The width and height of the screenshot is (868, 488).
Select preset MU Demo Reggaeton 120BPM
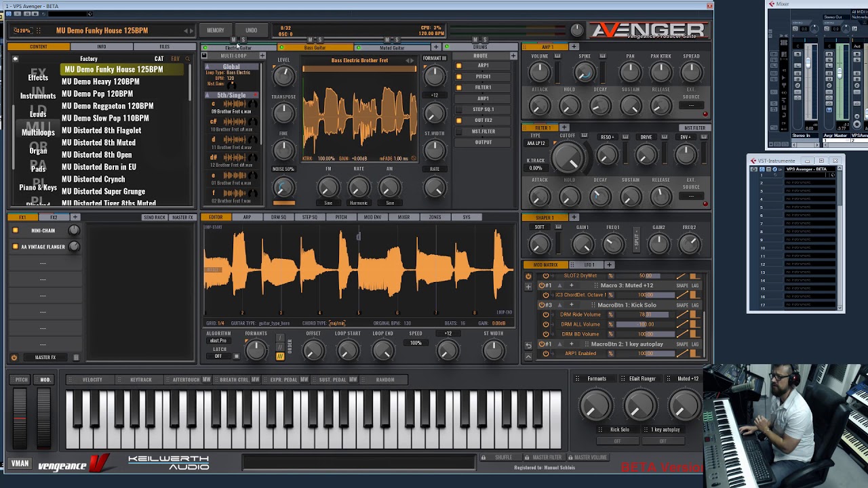[107, 106]
